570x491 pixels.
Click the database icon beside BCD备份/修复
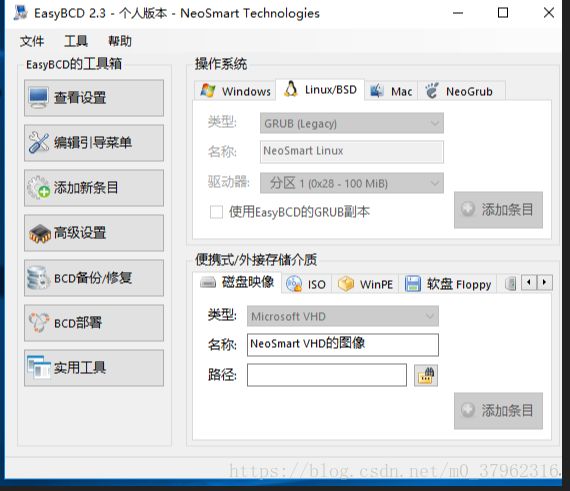pos(38,278)
